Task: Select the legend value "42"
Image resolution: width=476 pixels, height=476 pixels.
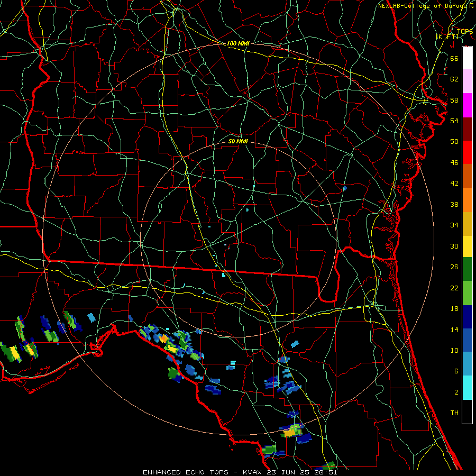Action: (454, 184)
